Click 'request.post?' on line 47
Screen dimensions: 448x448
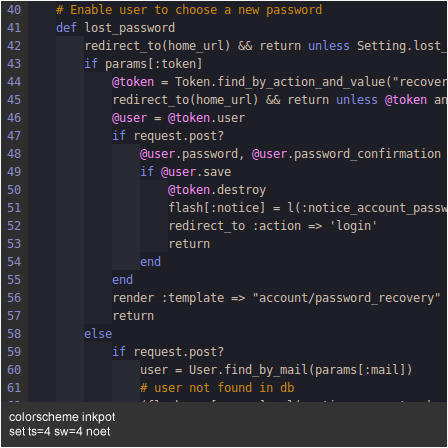[179, 136]
